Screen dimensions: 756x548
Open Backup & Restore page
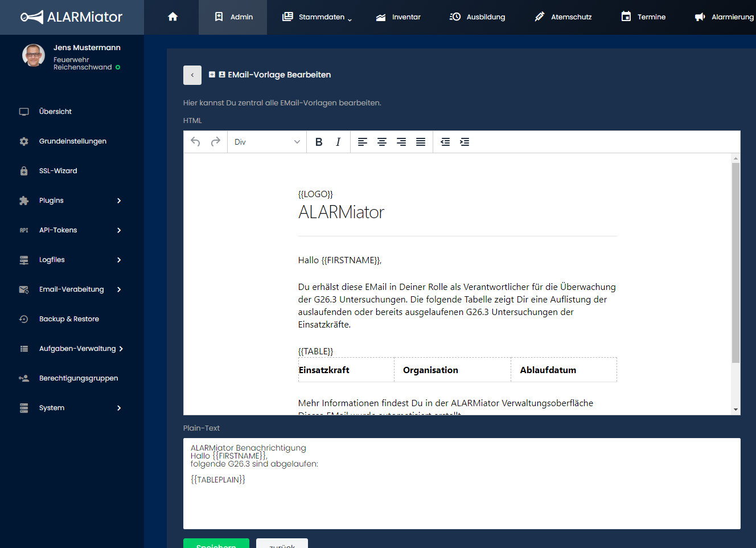click(x=69, y=319)
